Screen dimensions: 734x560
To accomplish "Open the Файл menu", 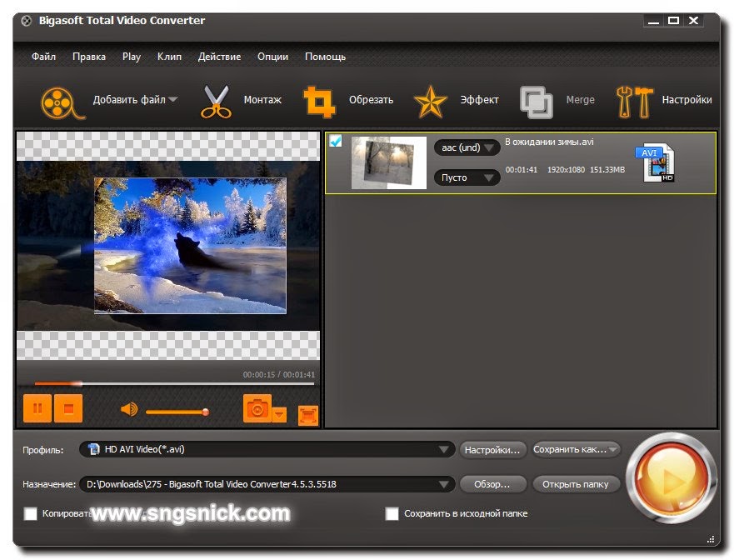I will tap(43, 57).
